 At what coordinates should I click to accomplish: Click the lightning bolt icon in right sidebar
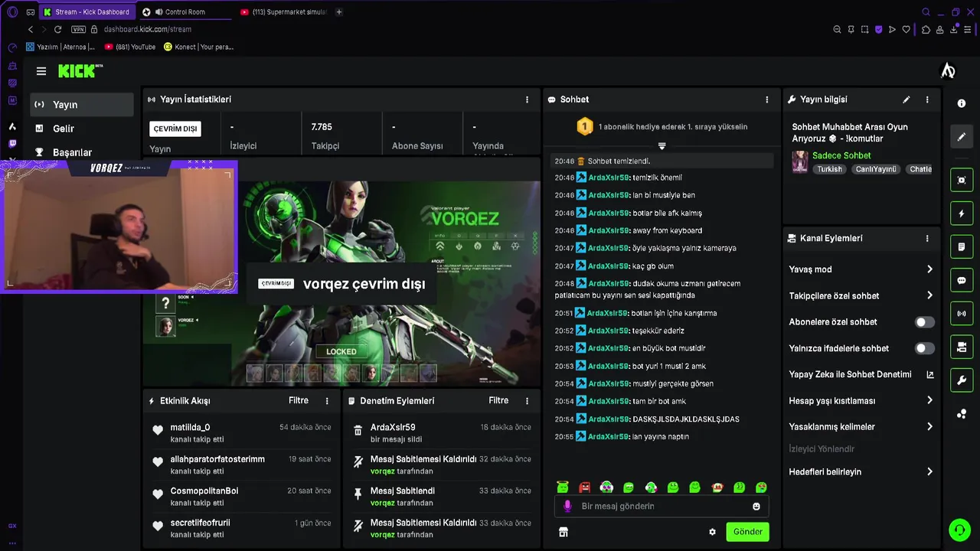962,214
